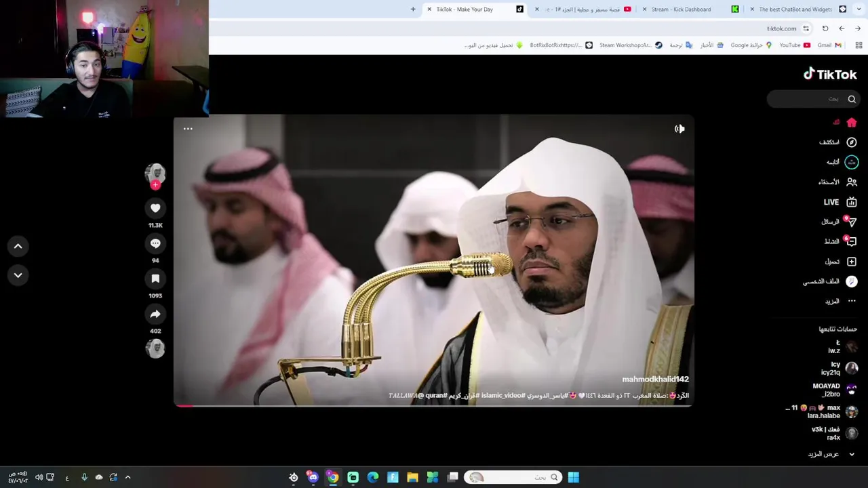
Task: Share the video using the arrow icon
Action: [x=155, y=314]
